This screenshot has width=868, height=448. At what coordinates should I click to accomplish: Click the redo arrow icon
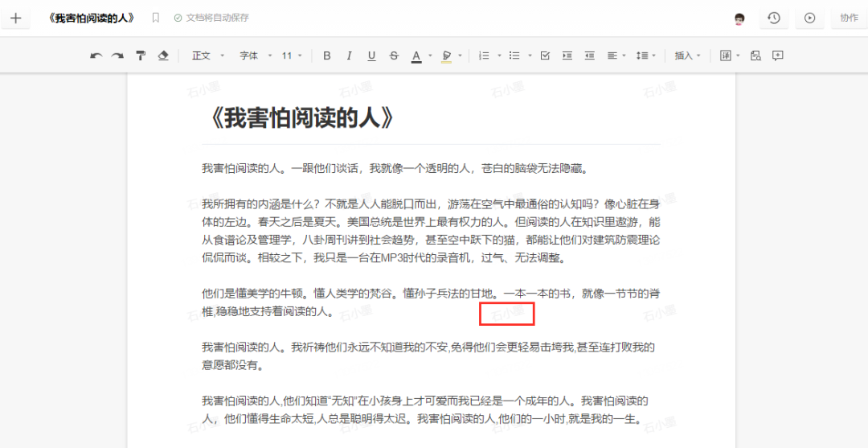(117, 55)
